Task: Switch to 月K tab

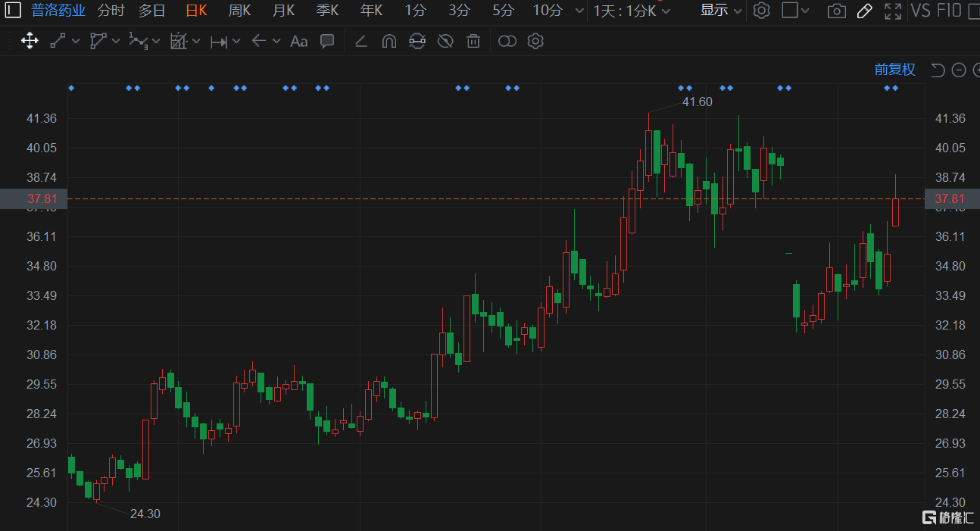Action: 283,11
